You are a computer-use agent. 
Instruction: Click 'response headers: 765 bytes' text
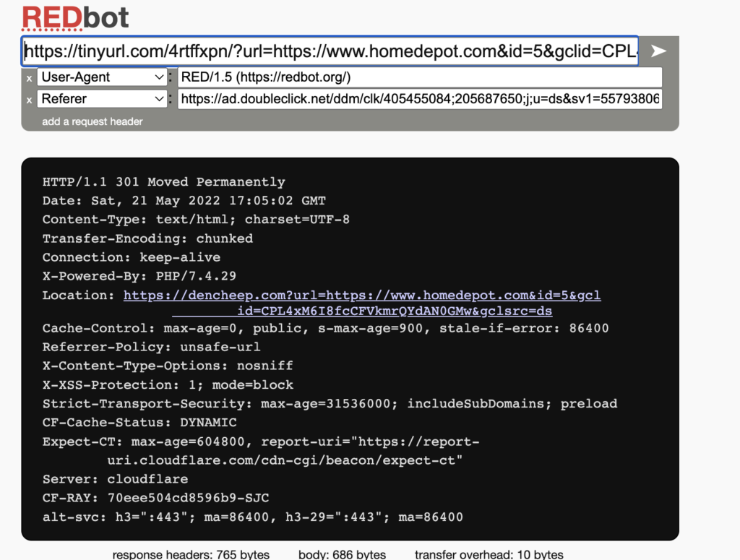(x=191, y=554)
